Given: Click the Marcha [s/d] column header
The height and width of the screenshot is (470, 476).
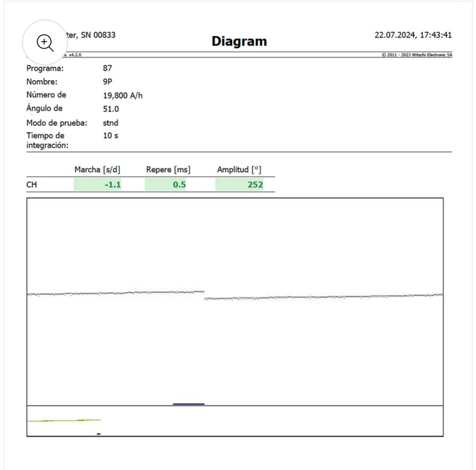Looking at the screenshot, I should click(x=97, y=169).
